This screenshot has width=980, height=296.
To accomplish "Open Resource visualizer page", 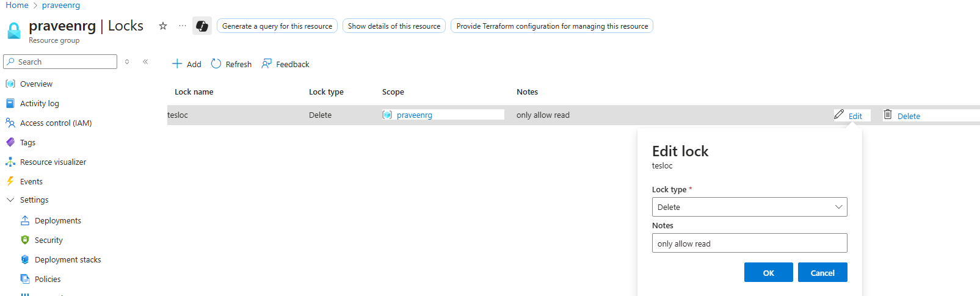I will click(53, 162).
